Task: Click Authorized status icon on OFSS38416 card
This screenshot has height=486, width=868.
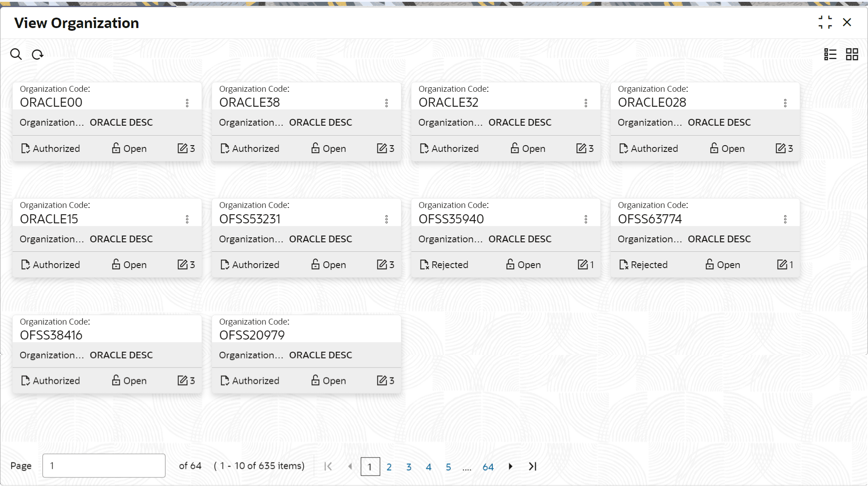Action: pyautogui.click(x=25, y=381)
